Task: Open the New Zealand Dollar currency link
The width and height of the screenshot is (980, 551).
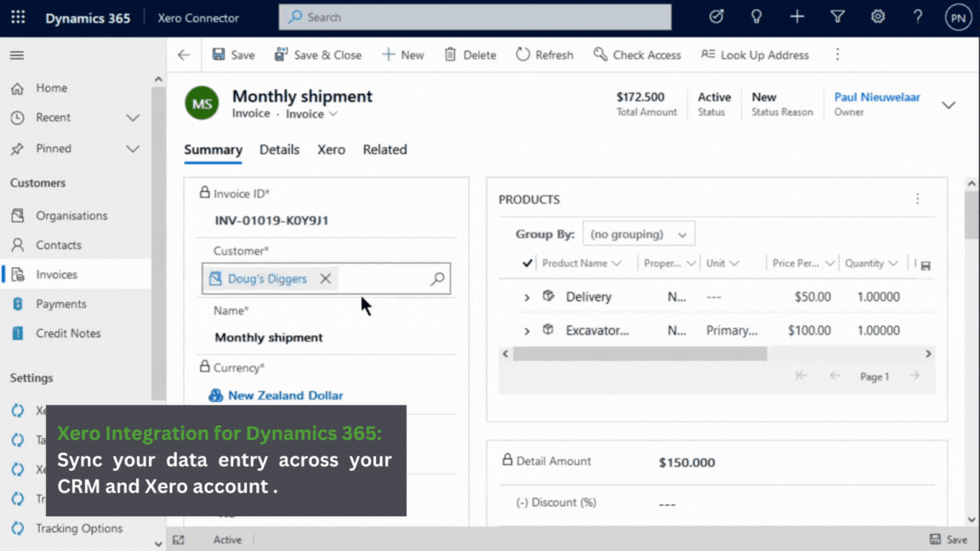Action: (x=286, y=395)
